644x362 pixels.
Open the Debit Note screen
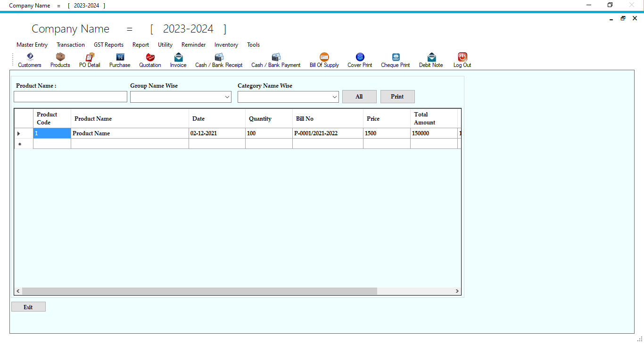(430, 60)
